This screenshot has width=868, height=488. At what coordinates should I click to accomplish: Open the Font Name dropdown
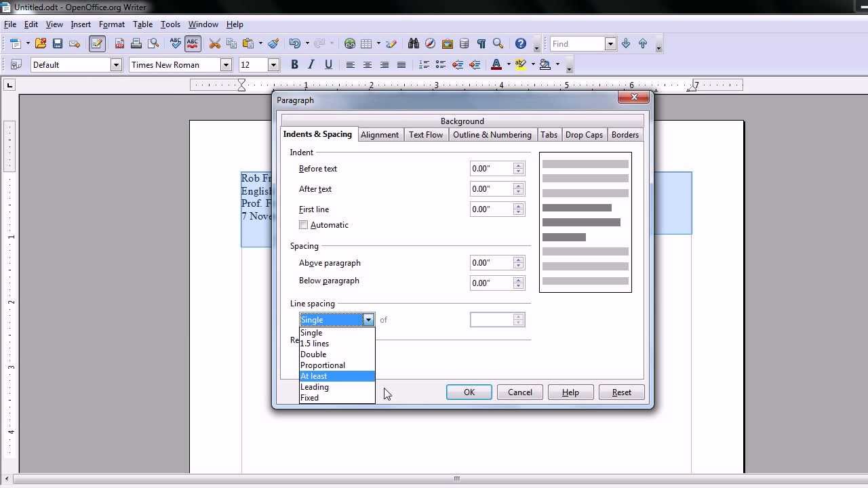coord(226,64)
